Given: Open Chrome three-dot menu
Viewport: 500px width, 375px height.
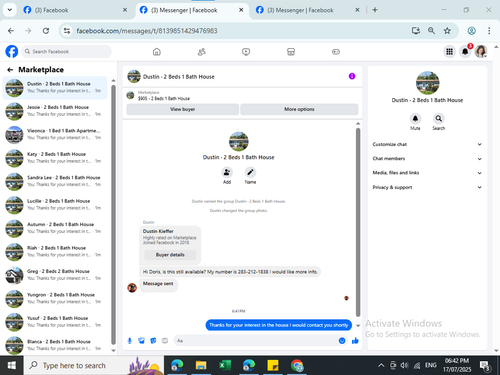Looking at the screenshot, I should [489, 31].
